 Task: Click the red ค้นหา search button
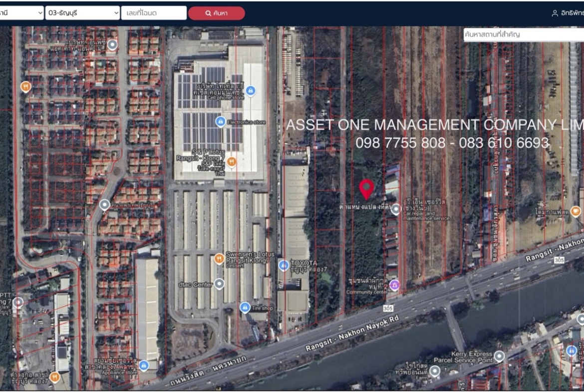coord(217,13)
